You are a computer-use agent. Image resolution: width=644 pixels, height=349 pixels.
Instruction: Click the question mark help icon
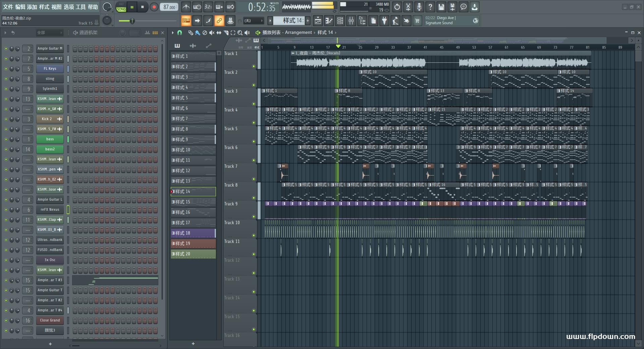click(x=430, y=7)
